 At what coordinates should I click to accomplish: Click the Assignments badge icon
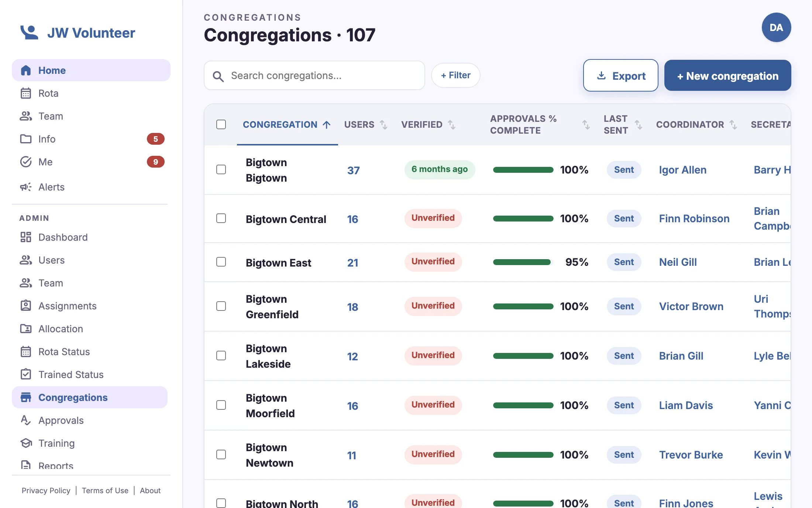pos(26,306)
